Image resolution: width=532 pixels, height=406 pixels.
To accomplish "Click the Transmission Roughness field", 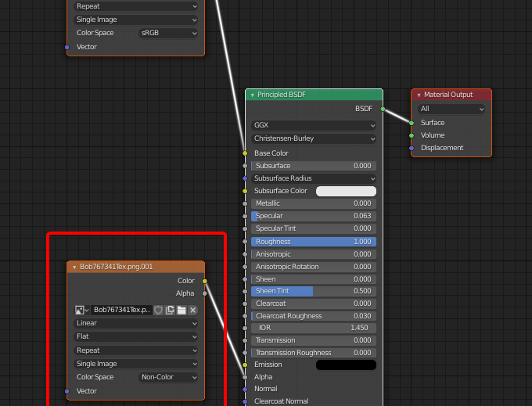I will coord(314,353).
